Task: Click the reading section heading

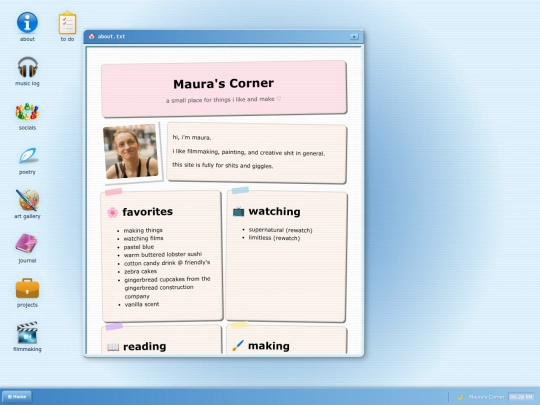Action: coord(144,346)
